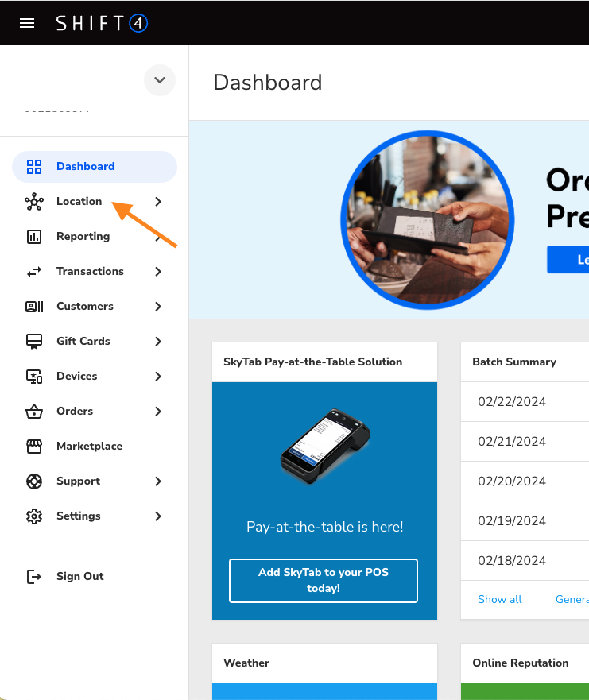Viewport: 589px width, 700px height.
Task: Click Add SkyTab to your POS today
Action: pyautogui.click(x=324, y=580)
